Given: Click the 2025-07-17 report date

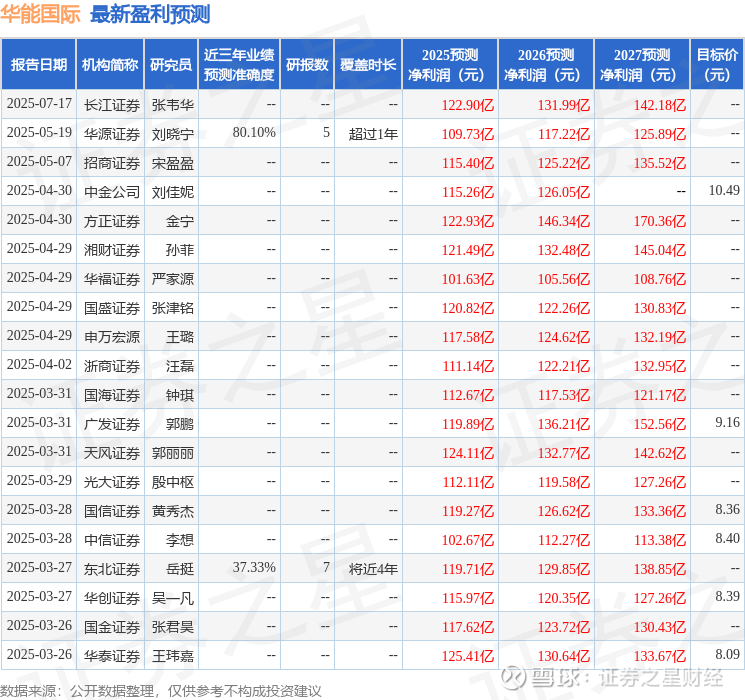Looking at the screenshot, I should tap(39, 103).
